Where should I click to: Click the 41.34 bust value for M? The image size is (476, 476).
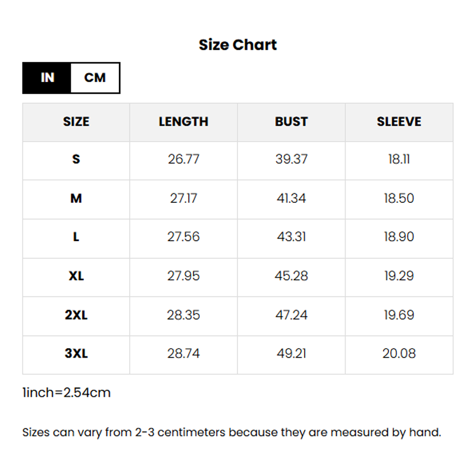(291, 198)
